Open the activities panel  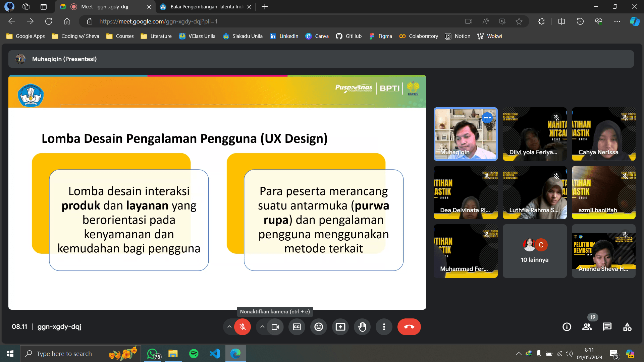tap(627, 327)
